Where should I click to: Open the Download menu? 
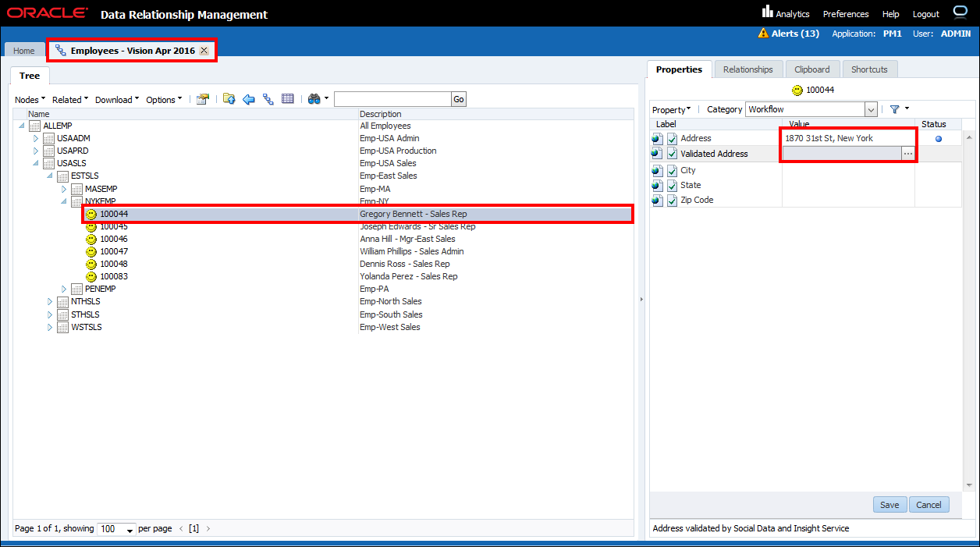117,99
